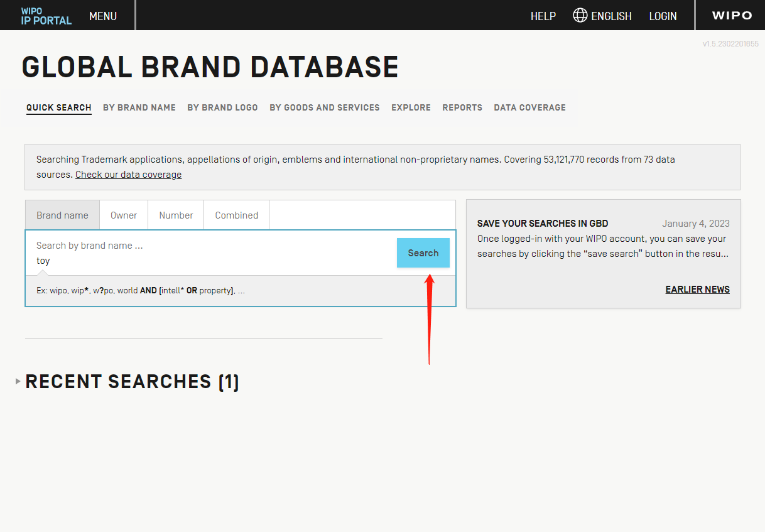
Task: Change language from ENGLISH
Action: click(x=611, y=16)
